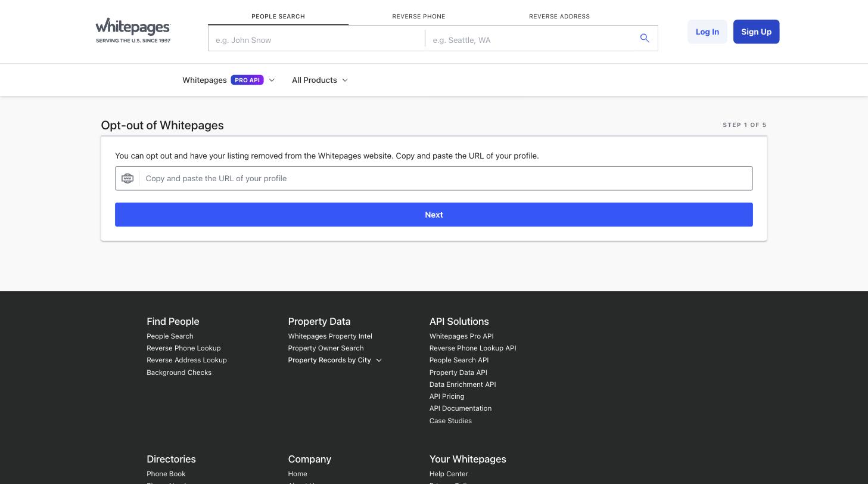Open the People Search API link

coord(459,360)
